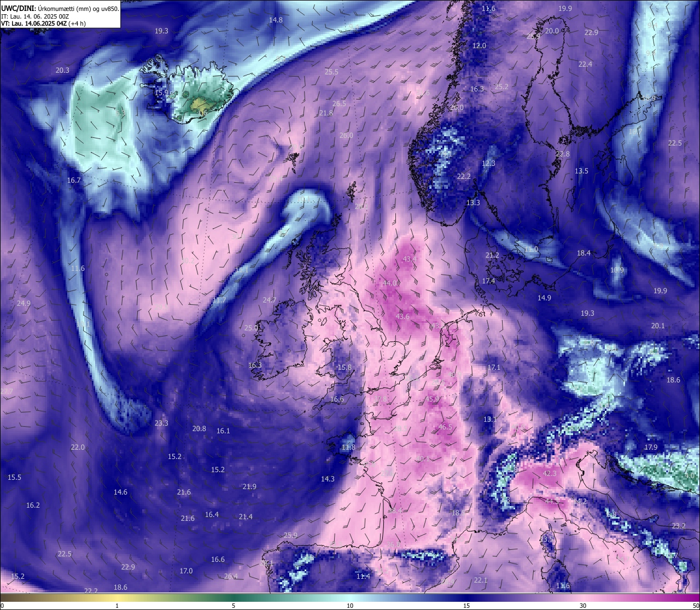Viewport: 700px width, 610px height.
Task: Click the 25.9 value label
Action: tap(291, 535)
